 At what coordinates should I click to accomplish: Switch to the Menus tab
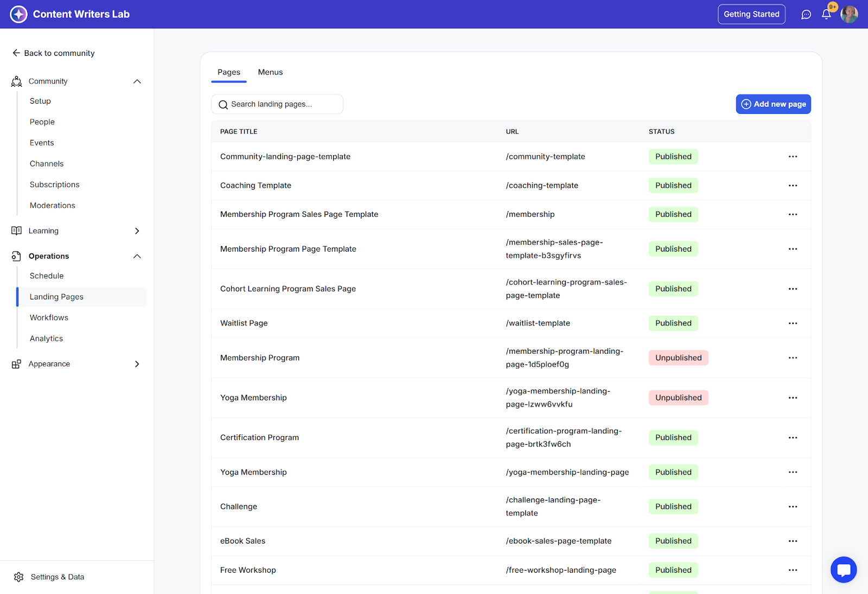(270, 72)
